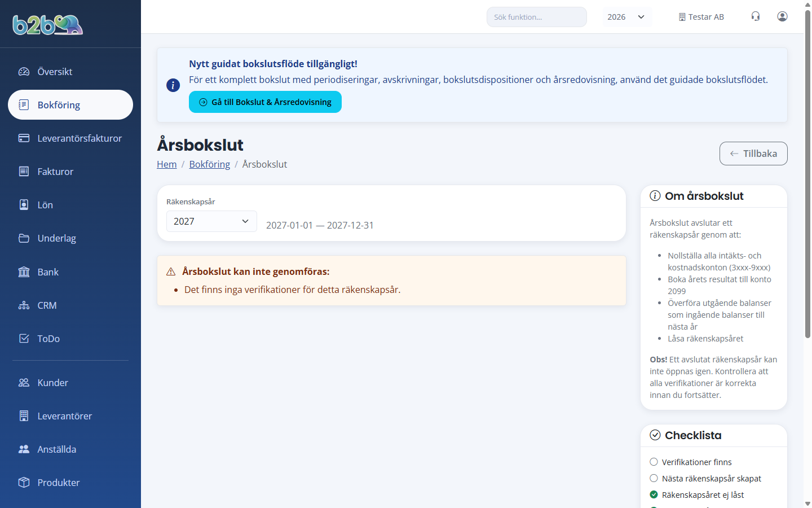Go to Leverantörsfakturor menu item
812x508 pixels.
click(70, 138)
